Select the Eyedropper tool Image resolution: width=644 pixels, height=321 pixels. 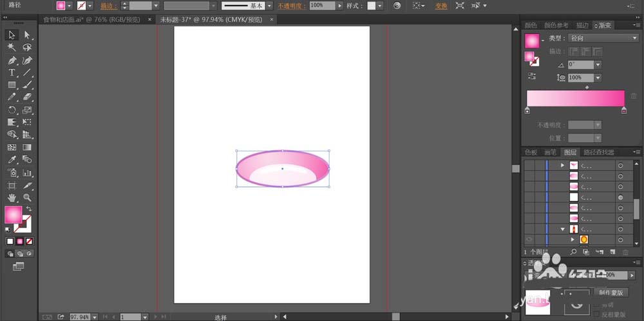tap(12, 159)
